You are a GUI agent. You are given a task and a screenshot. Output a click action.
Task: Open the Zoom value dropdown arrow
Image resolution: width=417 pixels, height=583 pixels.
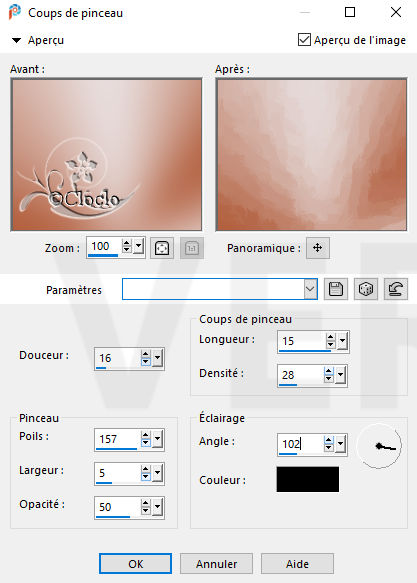[139, 246]
